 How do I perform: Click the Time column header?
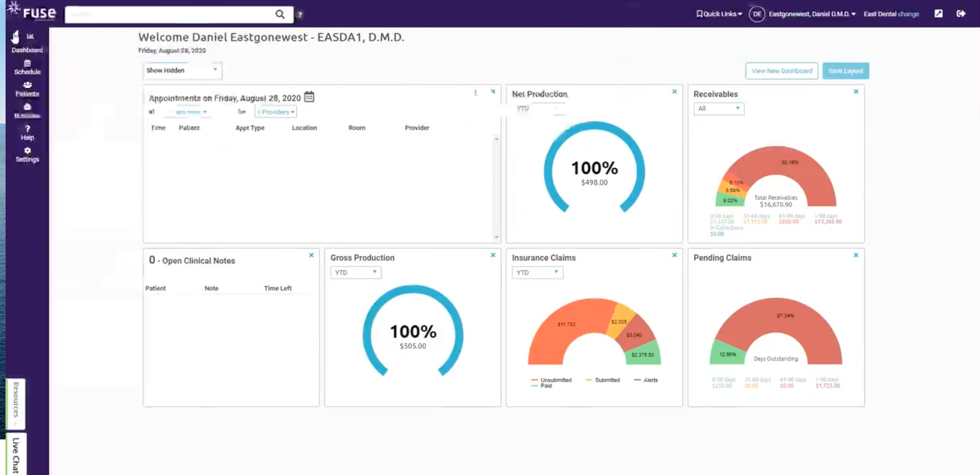158,128
